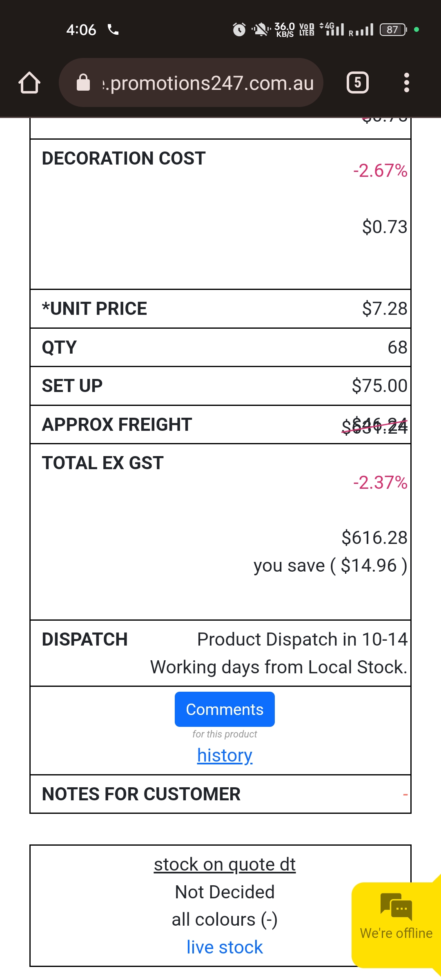Click the blue Comments button
441x980 pixels.
(225, 709)
